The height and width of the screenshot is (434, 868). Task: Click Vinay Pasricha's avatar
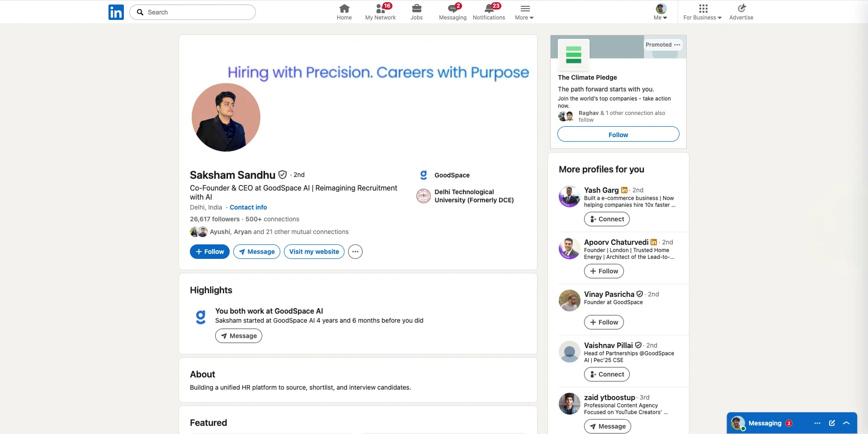point(570,300)
